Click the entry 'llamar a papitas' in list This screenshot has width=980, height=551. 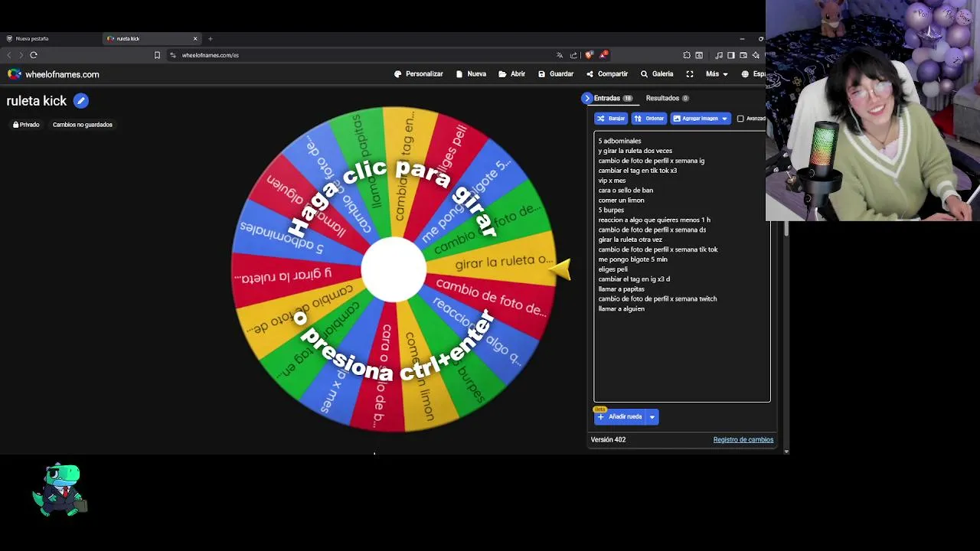click(x=621, y=289)
